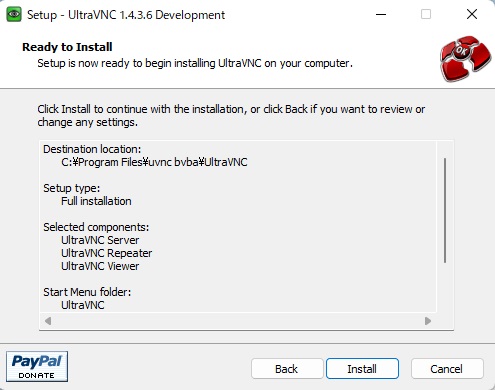Viewport: 495px width, 390px height.
Task: Click the left horizontal scroll arrow
Action: tap(48, 321)
